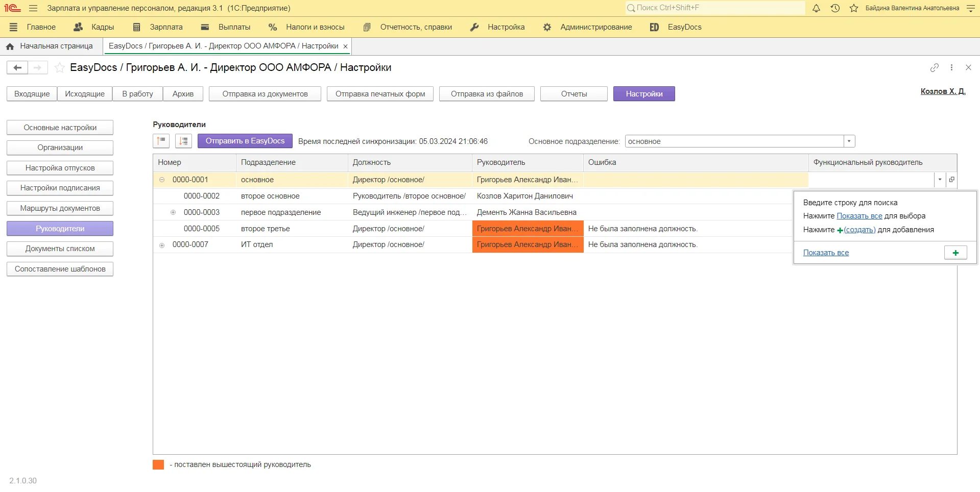Click the Показать все link at bottom
980x492 pixels.
pyautogui.click(x=826, y=253)
